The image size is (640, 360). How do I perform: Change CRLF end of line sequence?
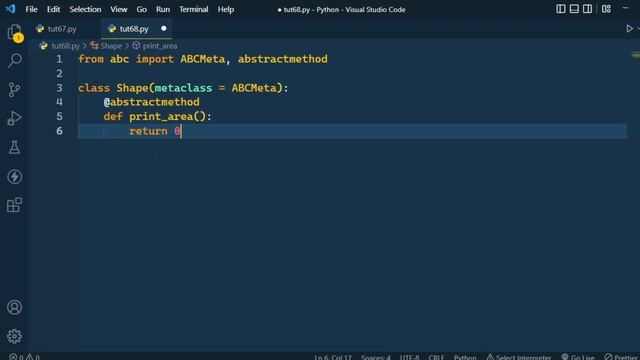[436, 357]
